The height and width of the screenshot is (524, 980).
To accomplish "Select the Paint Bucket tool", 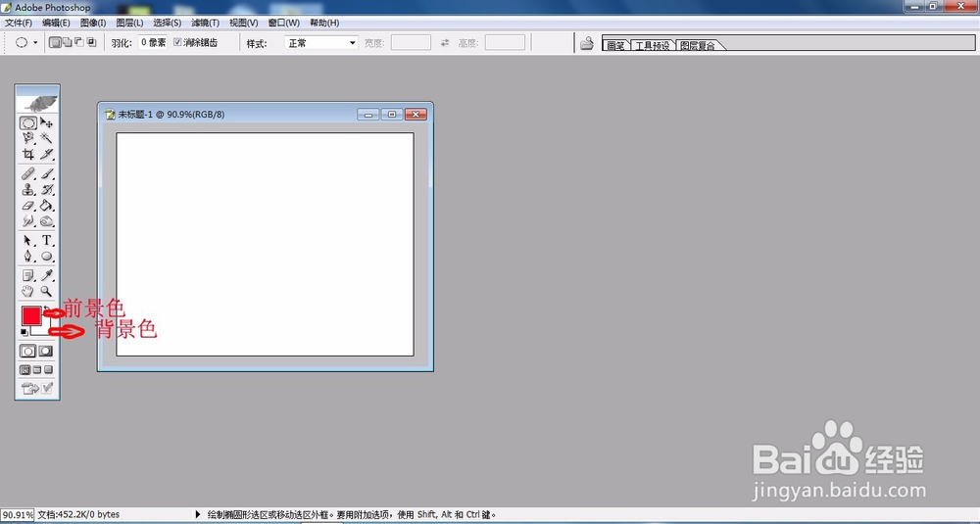I will [46, 206].
